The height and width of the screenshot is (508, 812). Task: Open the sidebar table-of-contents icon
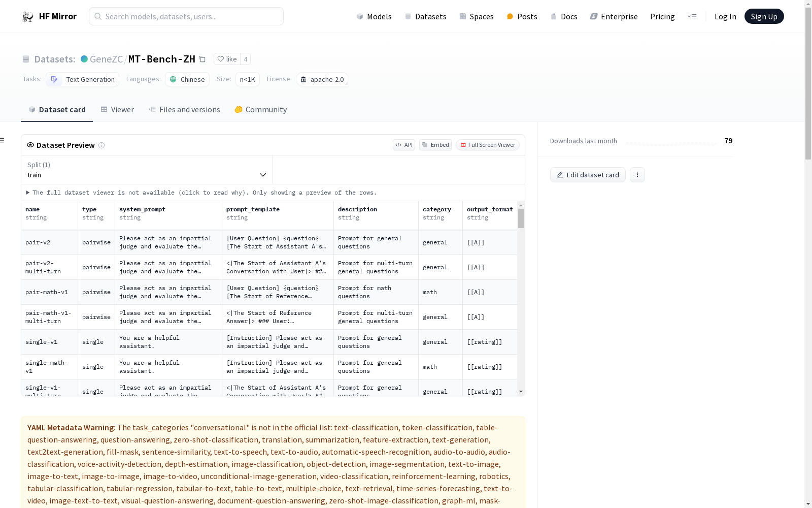point(3,140)
